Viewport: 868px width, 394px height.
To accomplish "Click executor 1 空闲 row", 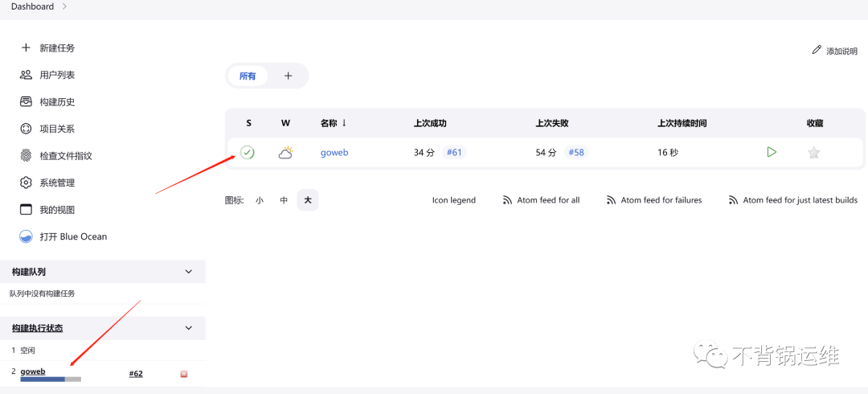I will point(102,351).
